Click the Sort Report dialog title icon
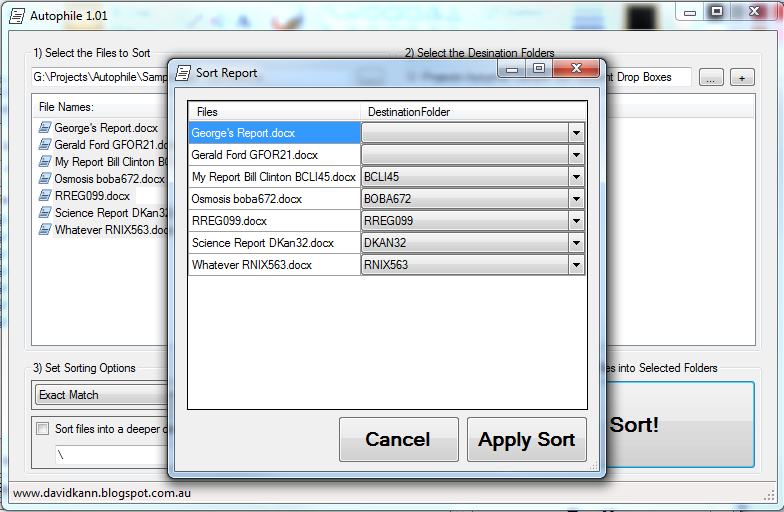The height and width of the screenshot is (512, 784). tap(183, 73)
